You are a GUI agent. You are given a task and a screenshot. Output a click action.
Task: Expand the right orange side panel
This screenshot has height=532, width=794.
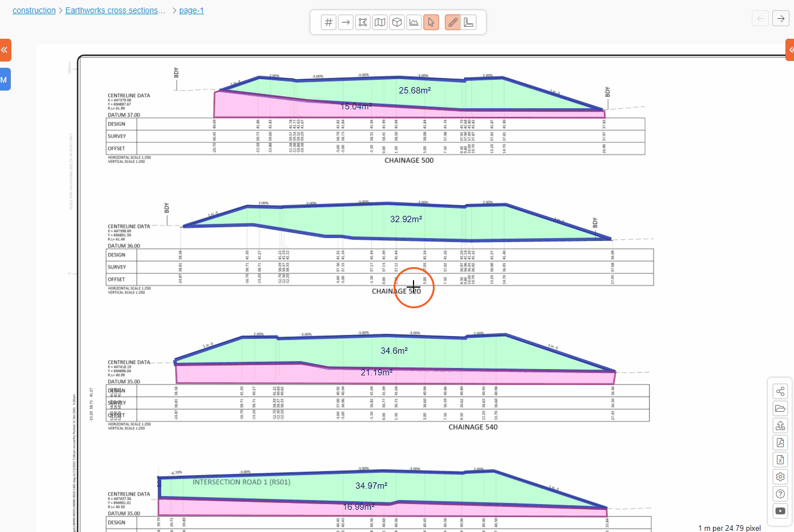790,50
